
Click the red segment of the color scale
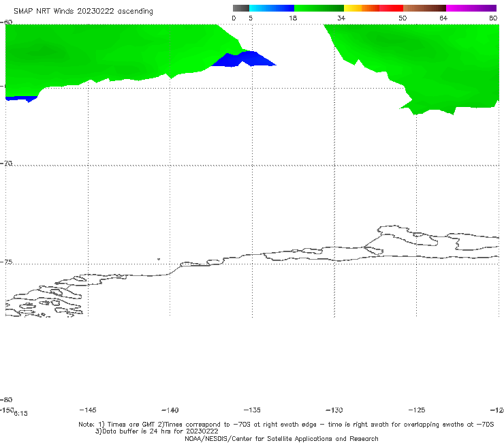click(391, 8)
